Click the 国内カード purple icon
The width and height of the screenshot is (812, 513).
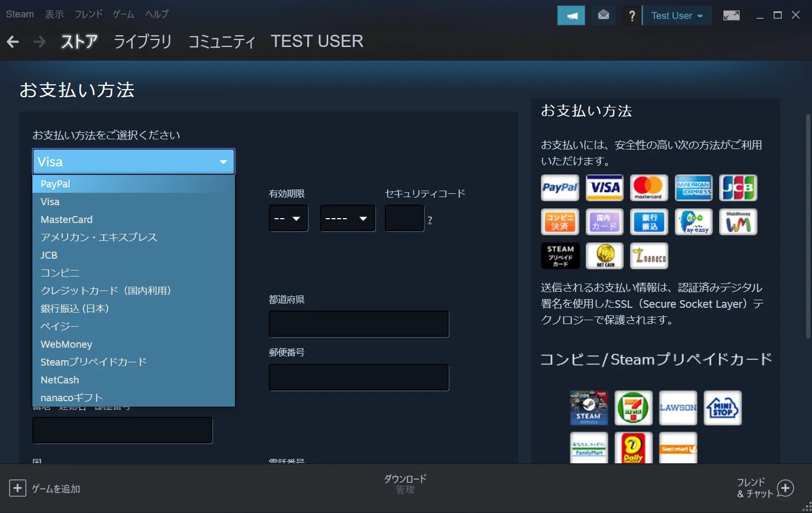click(605, 222)
